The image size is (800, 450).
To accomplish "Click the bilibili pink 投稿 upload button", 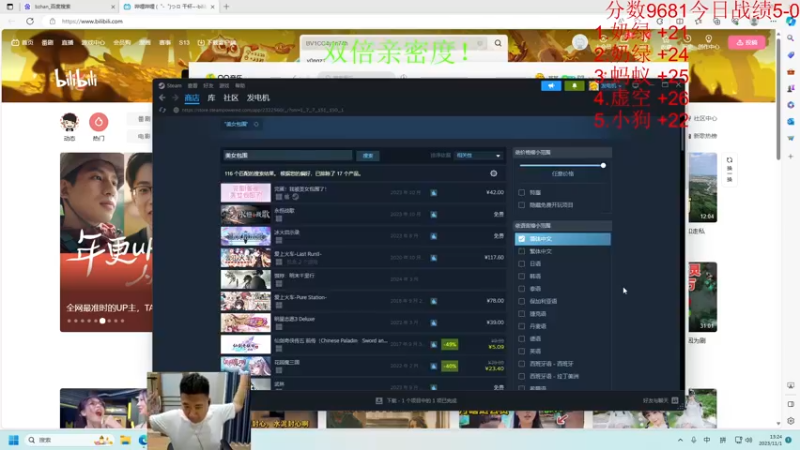I will pyautogui.click(x=746, y=42).
